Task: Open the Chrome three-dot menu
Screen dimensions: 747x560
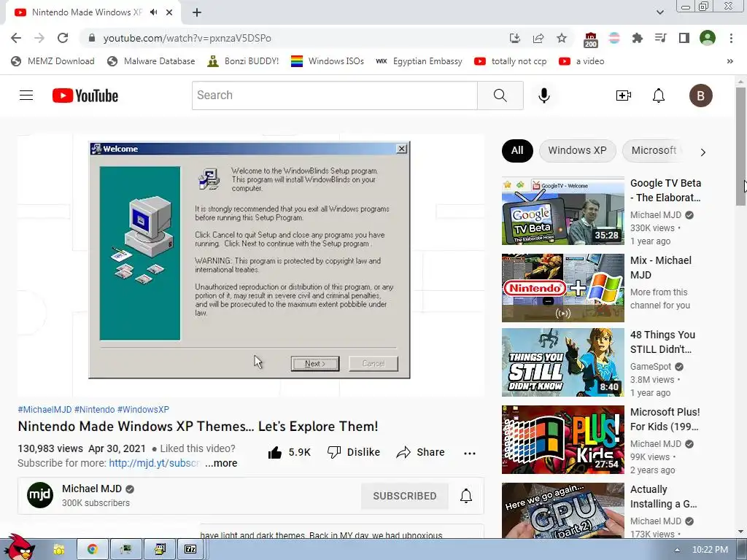Action: (x=731, y=38)
